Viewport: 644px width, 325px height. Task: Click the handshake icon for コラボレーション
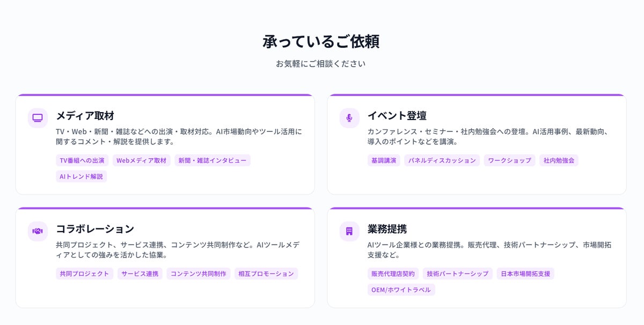38,231
